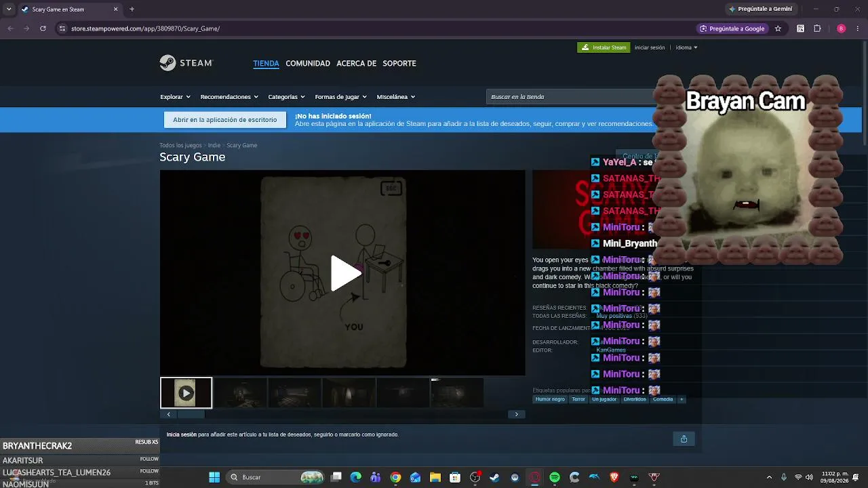Open the SOPORTE menu item
Viewport: 868px width, 488px height.
(399, 63)
